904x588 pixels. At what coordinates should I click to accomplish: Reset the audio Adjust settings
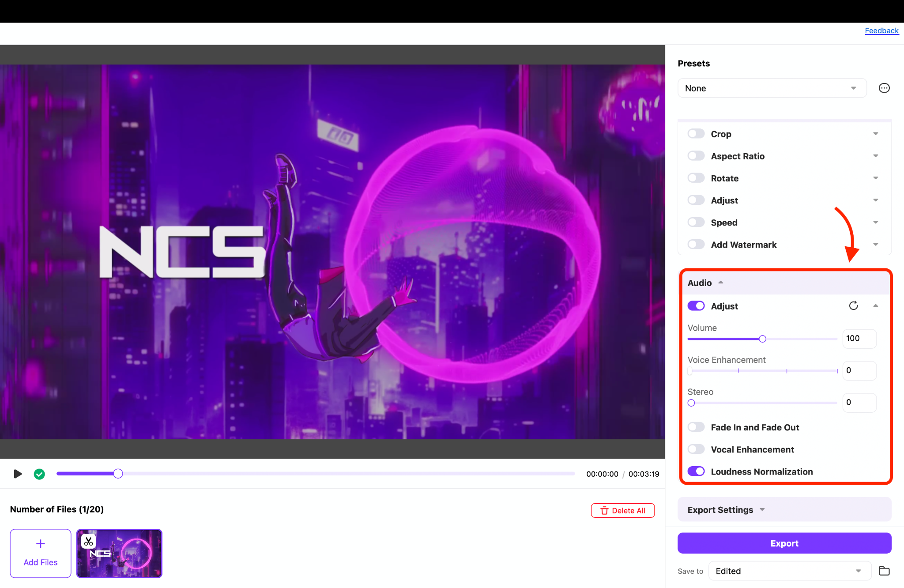[x=853, y=306]
